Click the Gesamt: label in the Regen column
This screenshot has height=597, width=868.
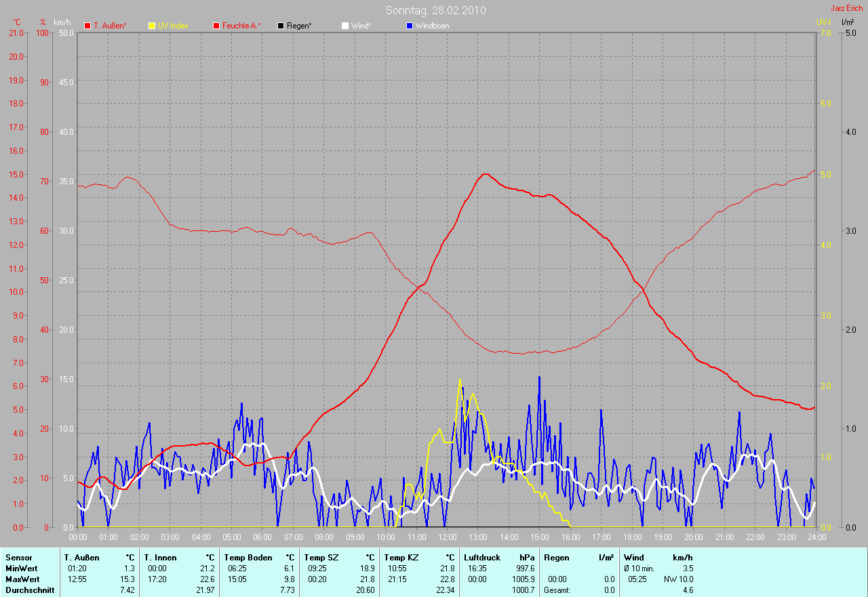(x=557, y=590)
